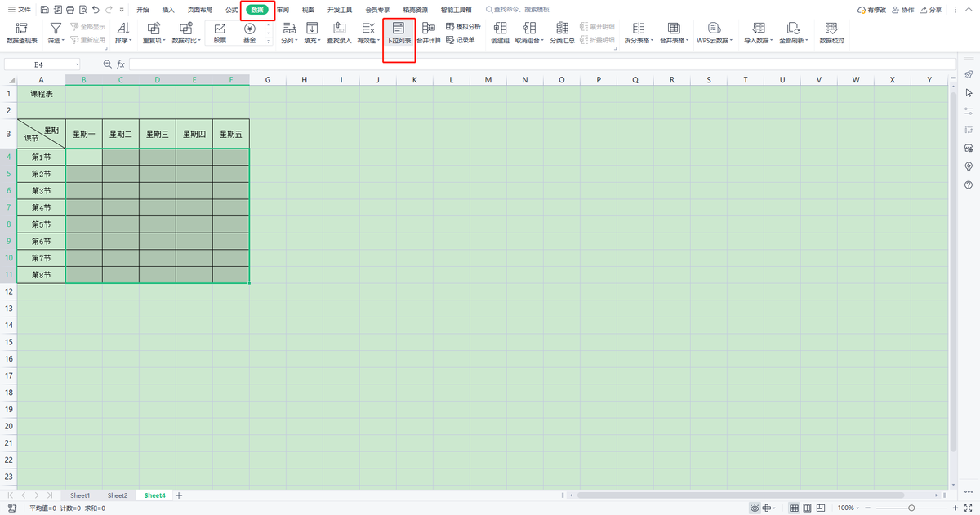Click the 数据透视表 pivot table icon

click(x=22, y=29)
